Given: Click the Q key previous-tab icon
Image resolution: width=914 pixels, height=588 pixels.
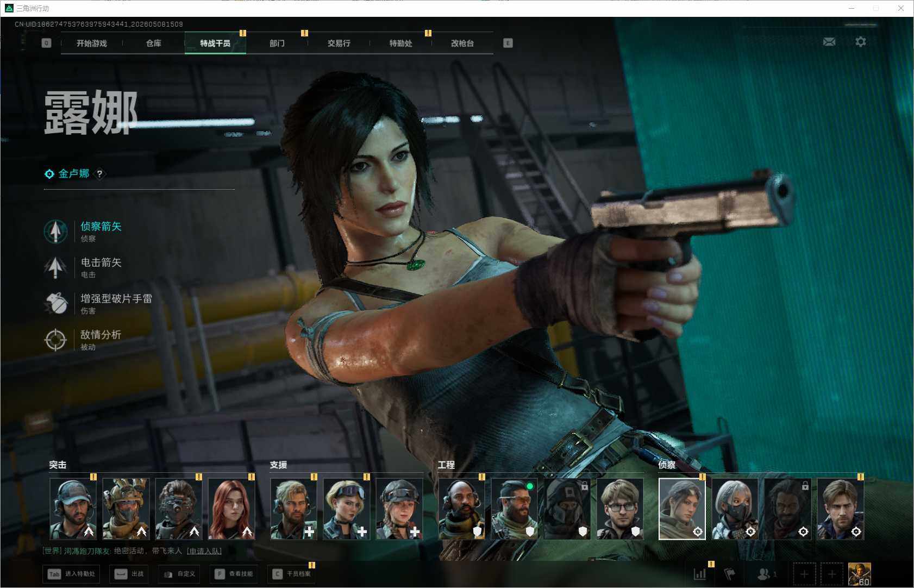Looking at the screenshot, I should tap(46, 43).
